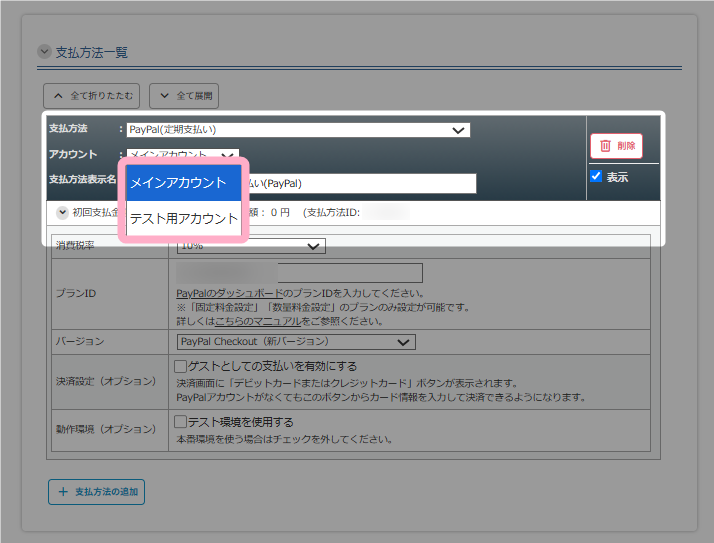Click the chevron icon beside 支払方法一覧
The width and height of the screenshot is (714, 543).
(x=44, y=52)
